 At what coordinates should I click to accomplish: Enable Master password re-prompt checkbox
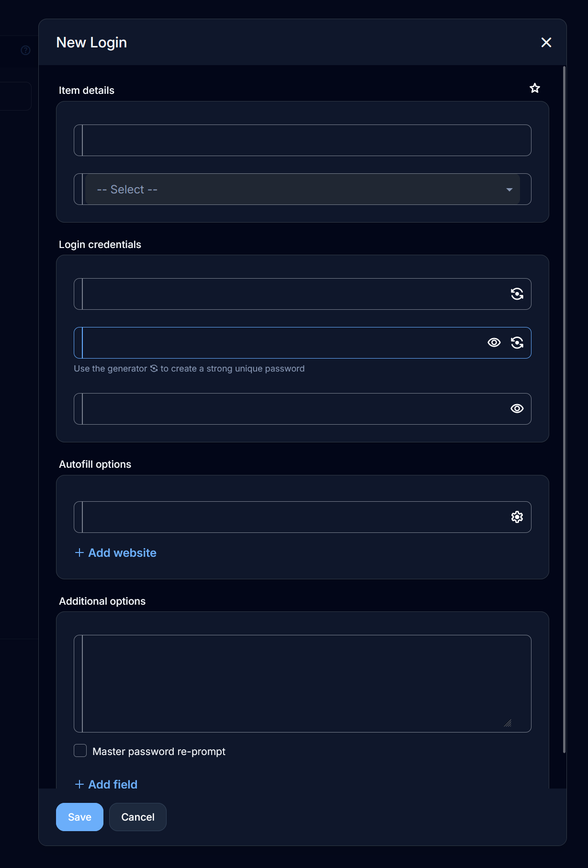click(80, 751)
